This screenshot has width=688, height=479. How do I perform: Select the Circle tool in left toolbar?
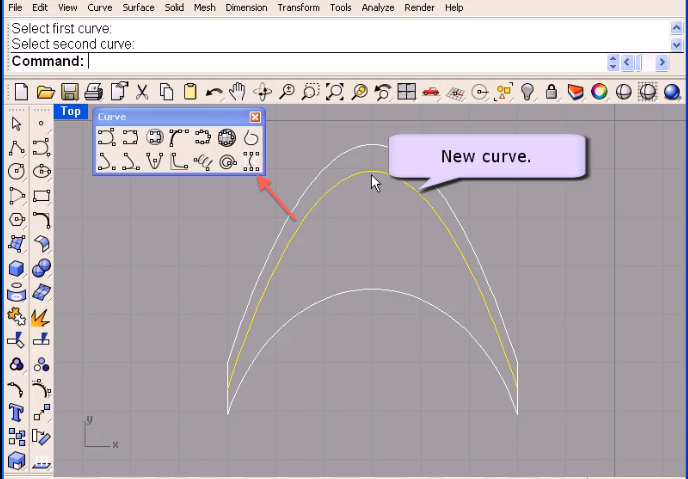(16, 171)
